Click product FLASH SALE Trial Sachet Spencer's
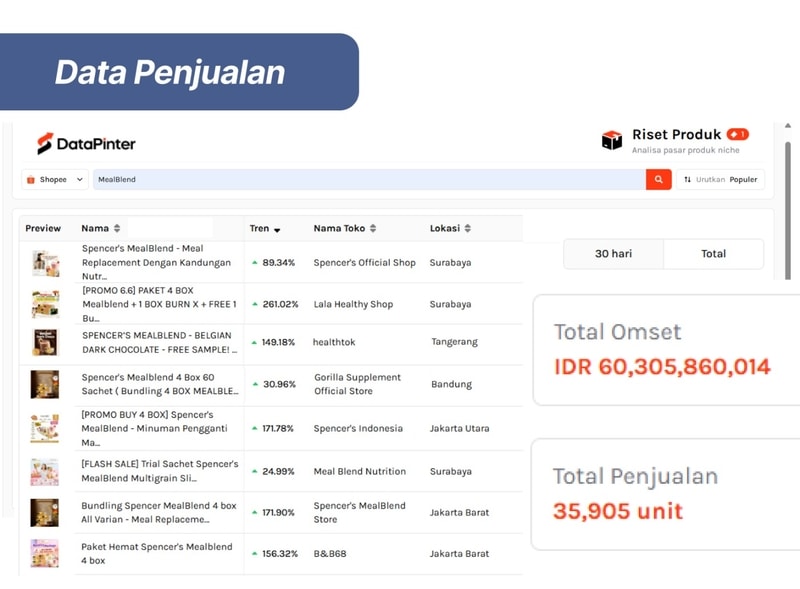The image size is (800, 589). 160,471
